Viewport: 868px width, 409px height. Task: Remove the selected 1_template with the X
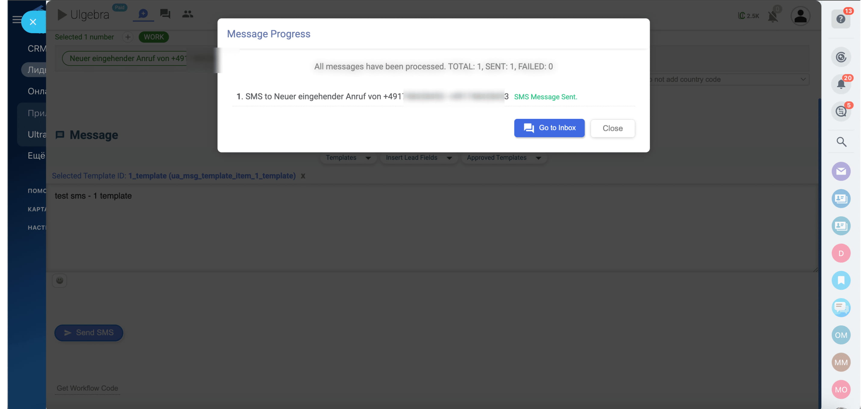pos(303,176)
